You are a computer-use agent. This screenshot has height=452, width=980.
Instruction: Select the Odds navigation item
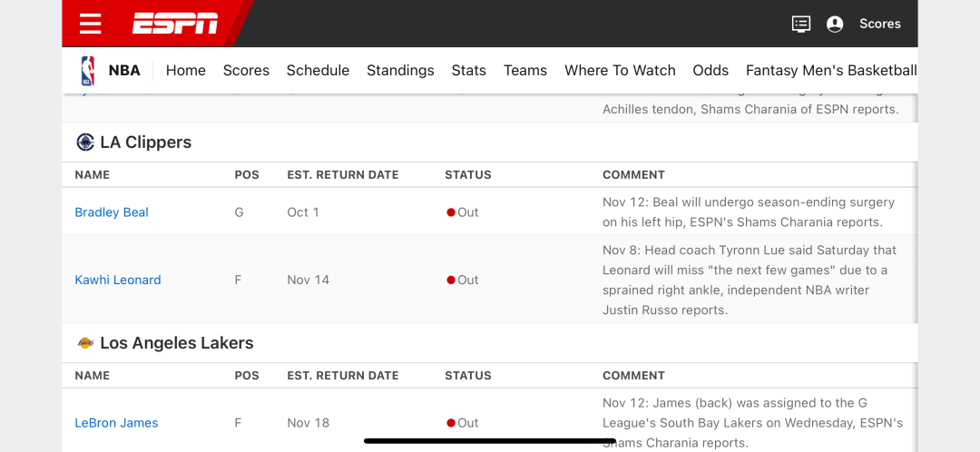point(710,71)
